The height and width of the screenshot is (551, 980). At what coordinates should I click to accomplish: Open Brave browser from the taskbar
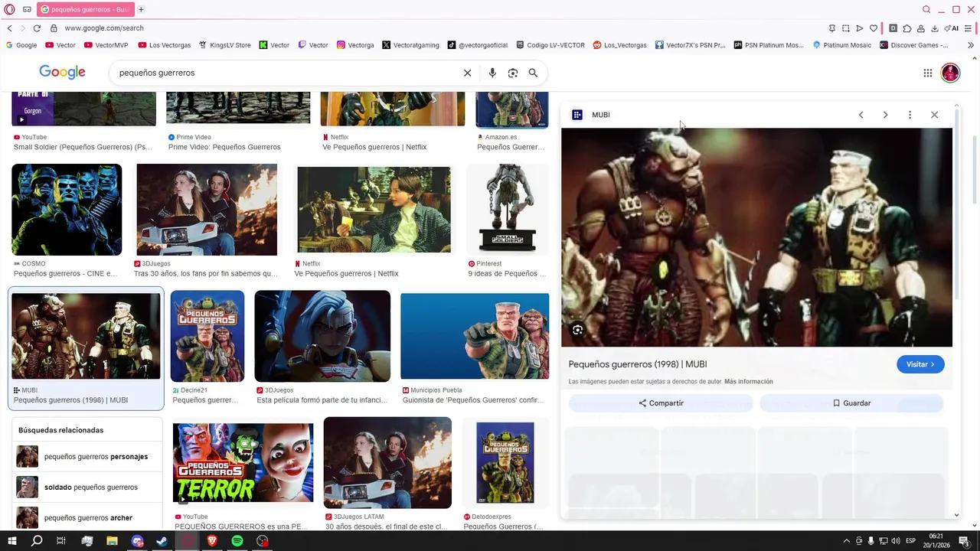(212, 541)
